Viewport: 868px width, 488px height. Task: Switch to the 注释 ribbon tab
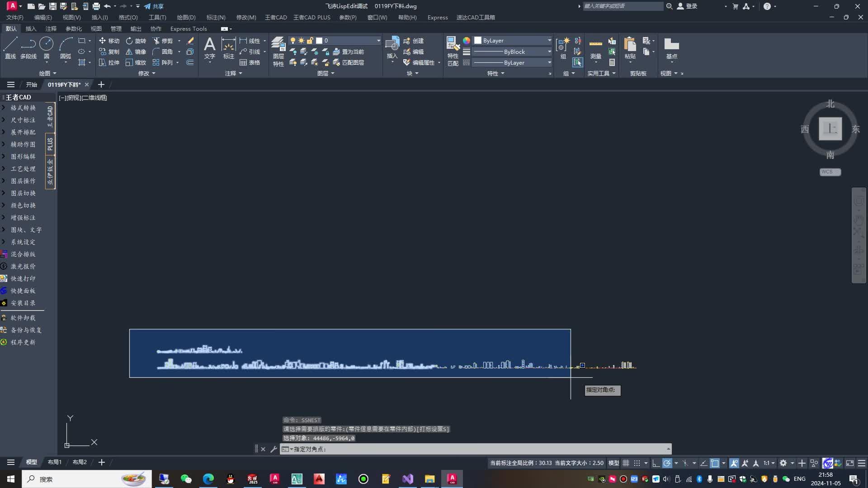tap(51, 28)
